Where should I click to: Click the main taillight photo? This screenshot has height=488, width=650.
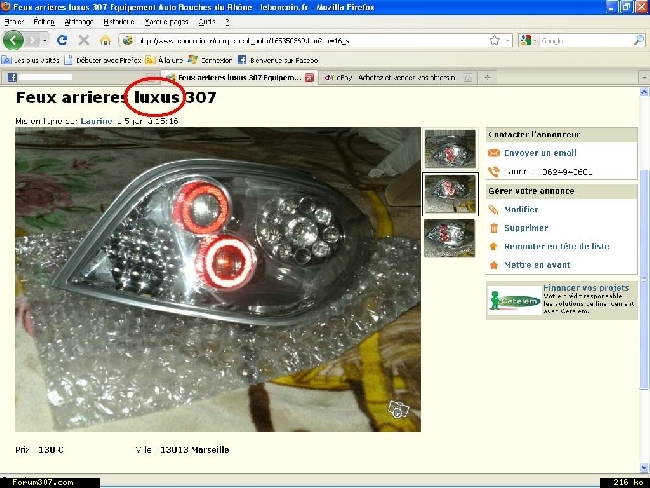click(218, 279)
